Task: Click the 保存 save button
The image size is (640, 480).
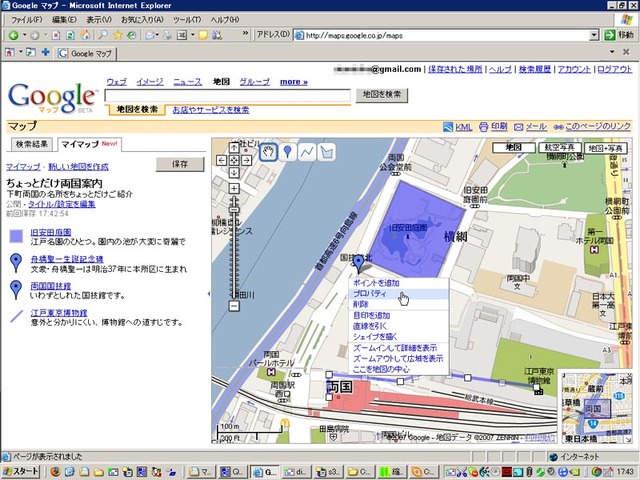Action: 180,164
